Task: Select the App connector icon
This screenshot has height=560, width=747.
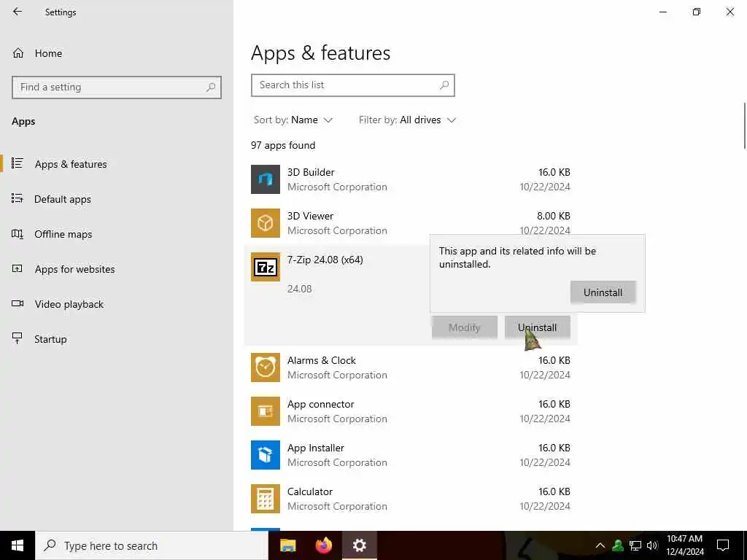Action: tap(266, 411)
